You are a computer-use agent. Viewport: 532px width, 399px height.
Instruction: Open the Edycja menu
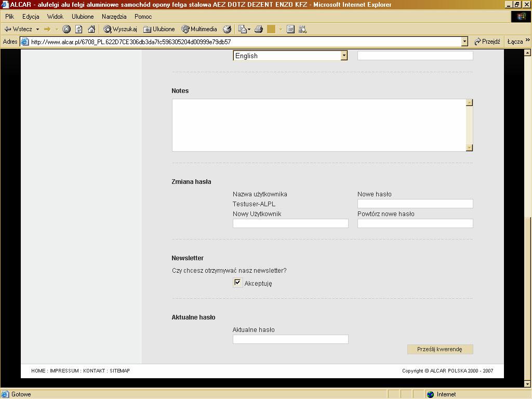pyautogui.click(x=31, y=17)
